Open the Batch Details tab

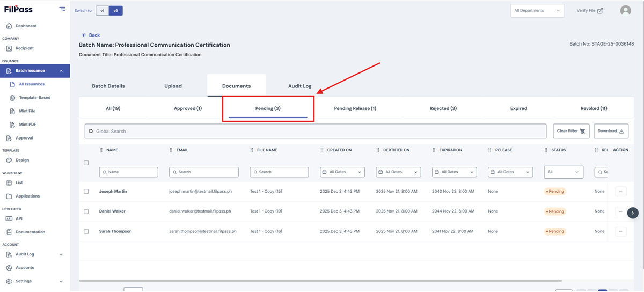(x=108, y=86)
